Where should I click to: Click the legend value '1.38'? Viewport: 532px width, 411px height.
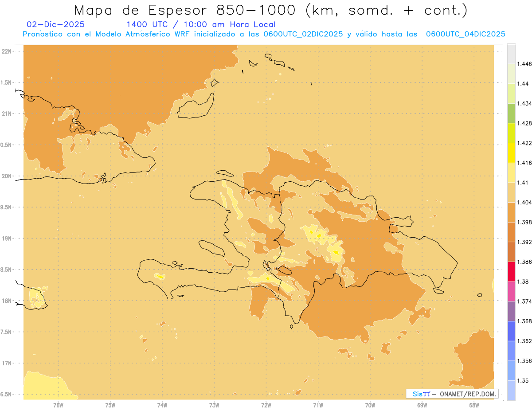523,282
